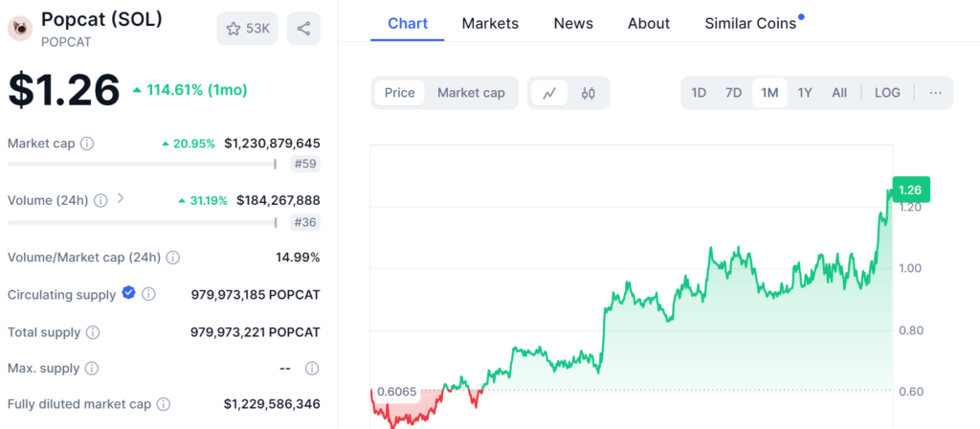
Task: Click the Fully diluted market cap info icon
Action: [164, 405]
